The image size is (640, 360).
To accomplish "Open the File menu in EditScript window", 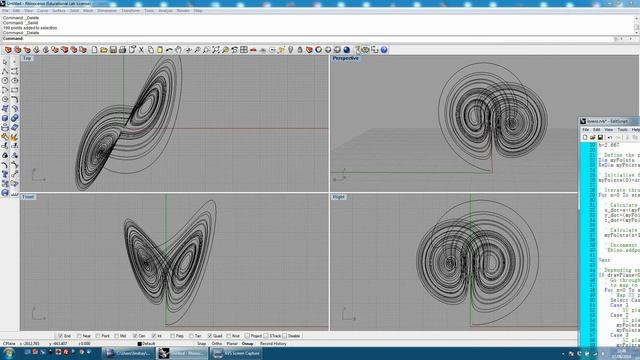I will [x=585, y=129].
